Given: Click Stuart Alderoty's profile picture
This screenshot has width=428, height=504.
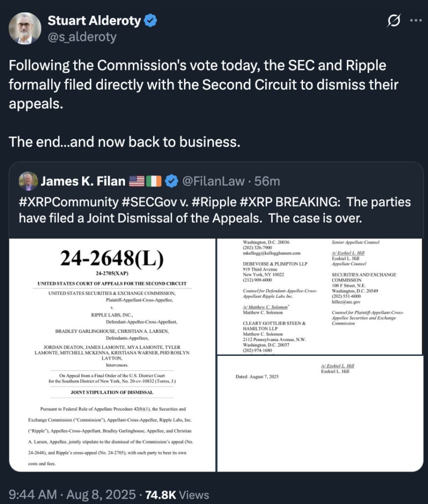Looking at the screenshot, I should pyautogui.click(x=26, y=28).
